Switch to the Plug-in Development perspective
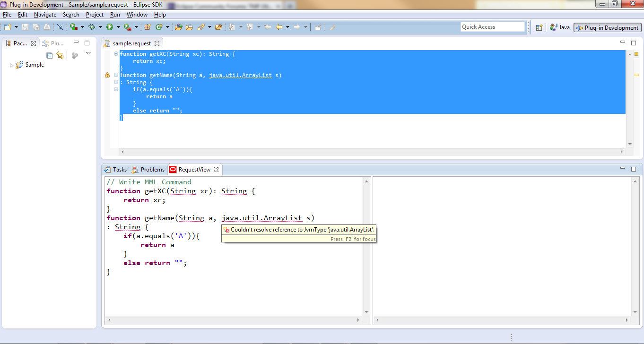This screenshot has width=644, height=344. coord(608,27)
